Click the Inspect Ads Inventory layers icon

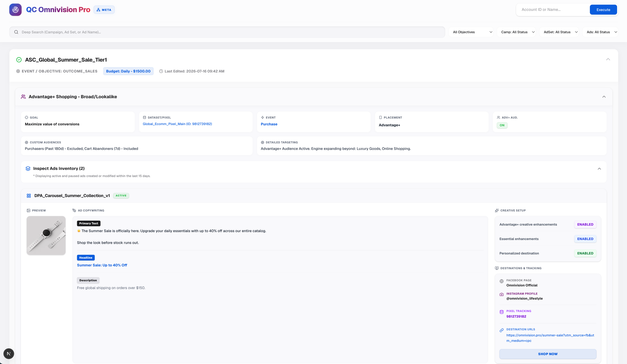(x=28, y=169)
